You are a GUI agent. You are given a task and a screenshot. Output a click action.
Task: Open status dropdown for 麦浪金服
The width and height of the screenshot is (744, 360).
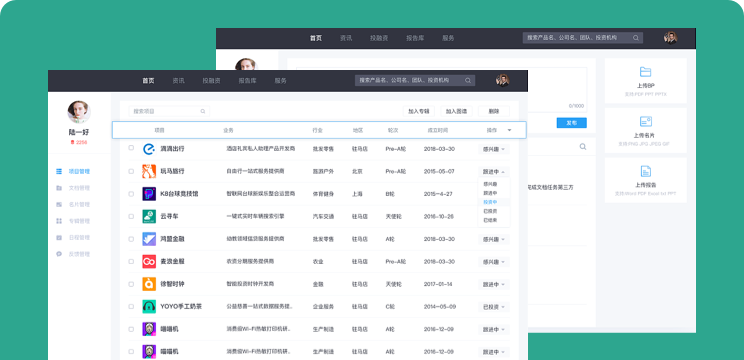pyautogui.click(x=494, y=262)
